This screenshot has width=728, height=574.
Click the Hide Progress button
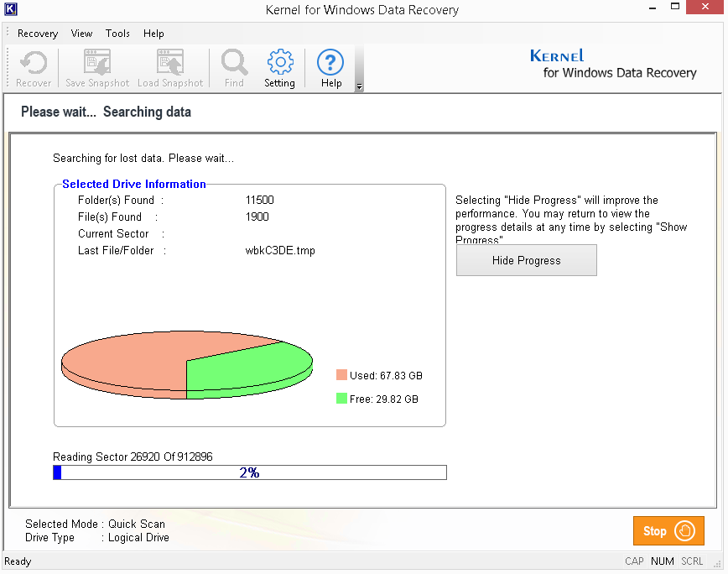pos(526,260)
